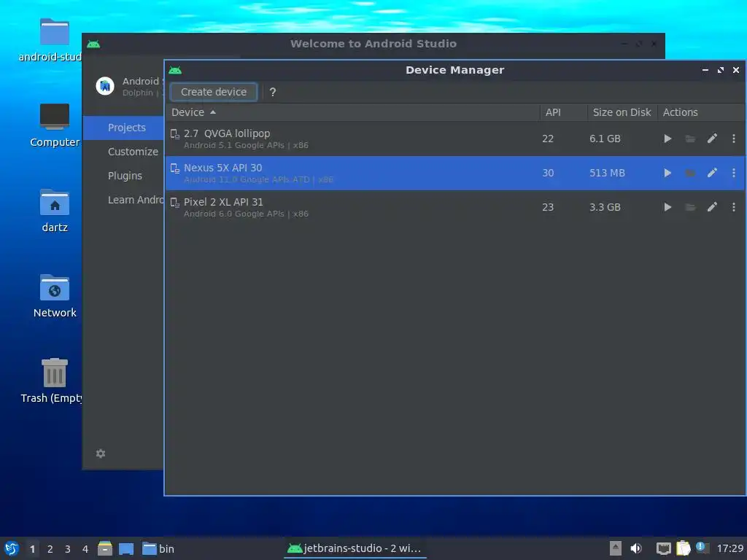
Task: Open device folder for Pixel 2 XL API 31
Action: tap(690, 207)
